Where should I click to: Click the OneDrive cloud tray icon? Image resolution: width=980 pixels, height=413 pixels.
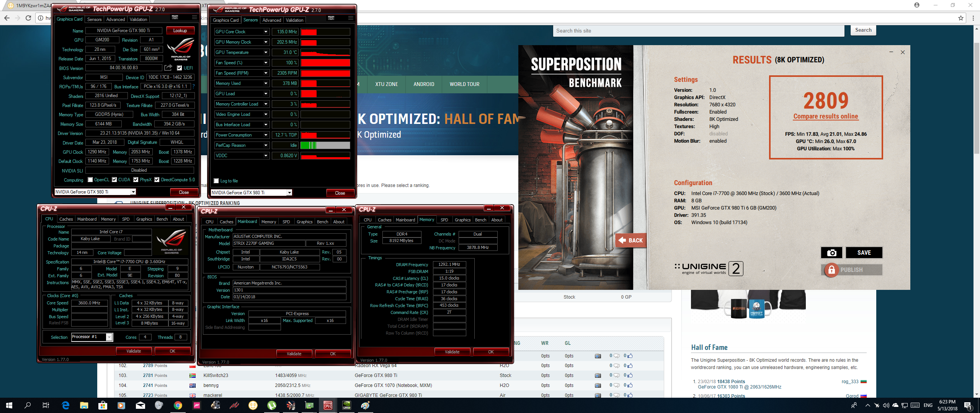point(895,405)
